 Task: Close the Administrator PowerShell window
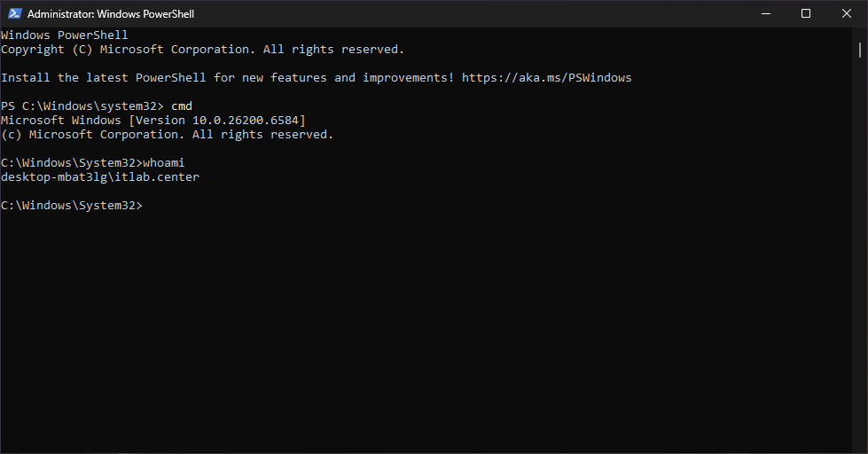point(846,14)
